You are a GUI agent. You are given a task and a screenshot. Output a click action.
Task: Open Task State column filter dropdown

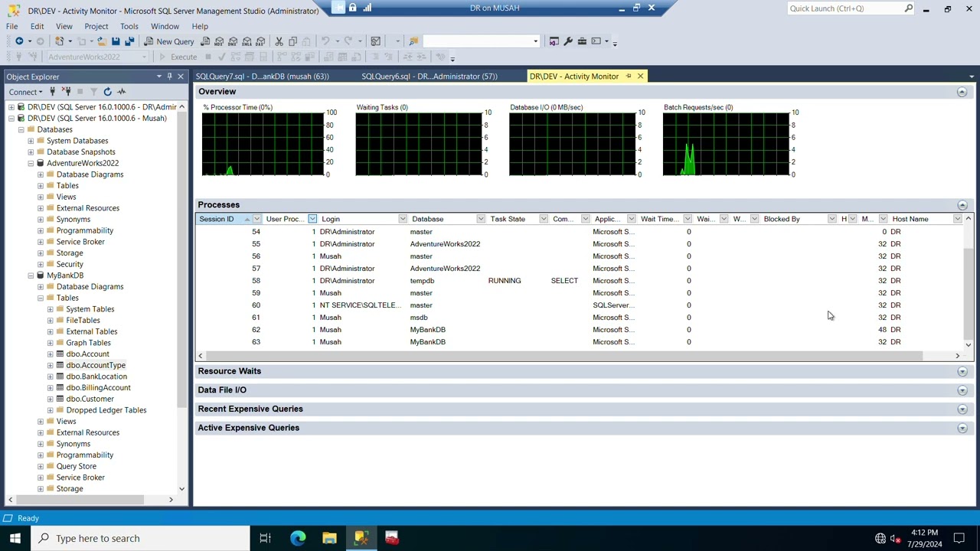click(543, 219)
